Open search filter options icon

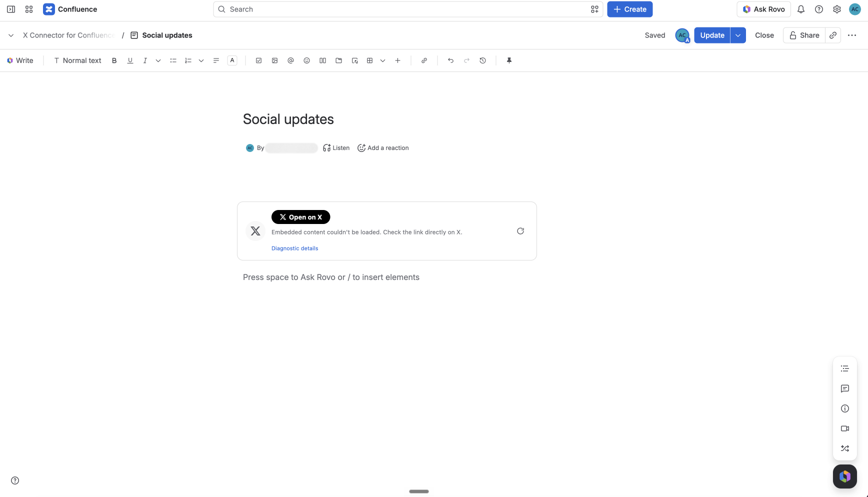594,9
